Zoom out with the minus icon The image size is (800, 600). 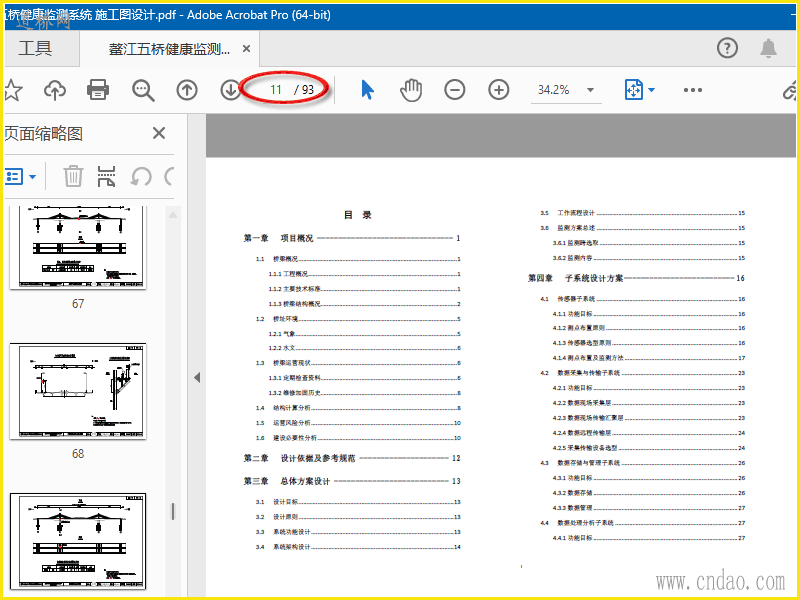454,90
